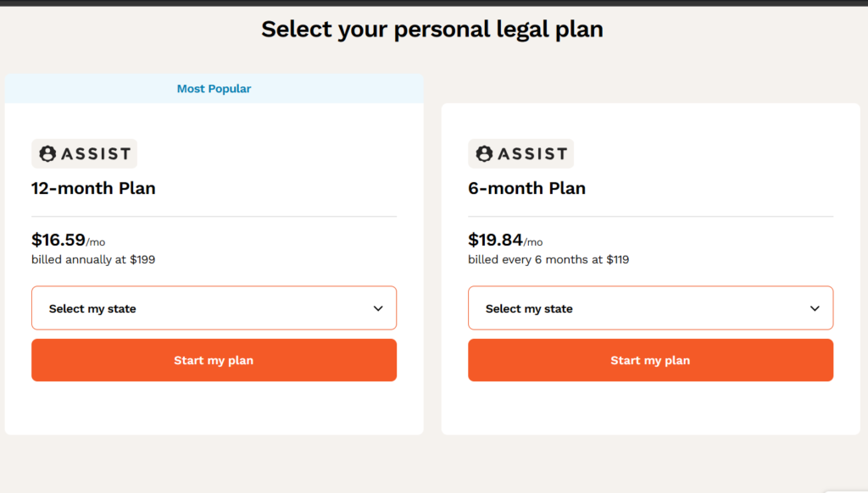
Task: Expand the chevron arrow in 6-month state selector
Action: point(815,308)
